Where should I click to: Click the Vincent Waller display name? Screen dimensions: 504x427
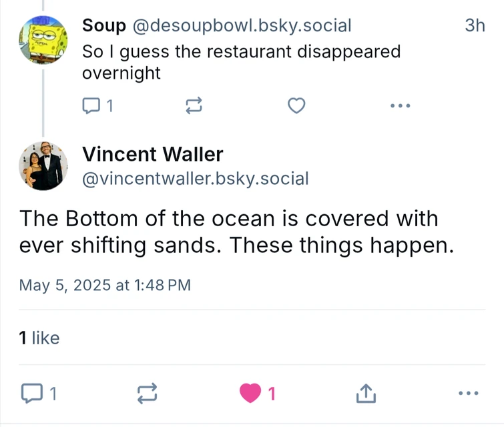click(x=152, y=155)
